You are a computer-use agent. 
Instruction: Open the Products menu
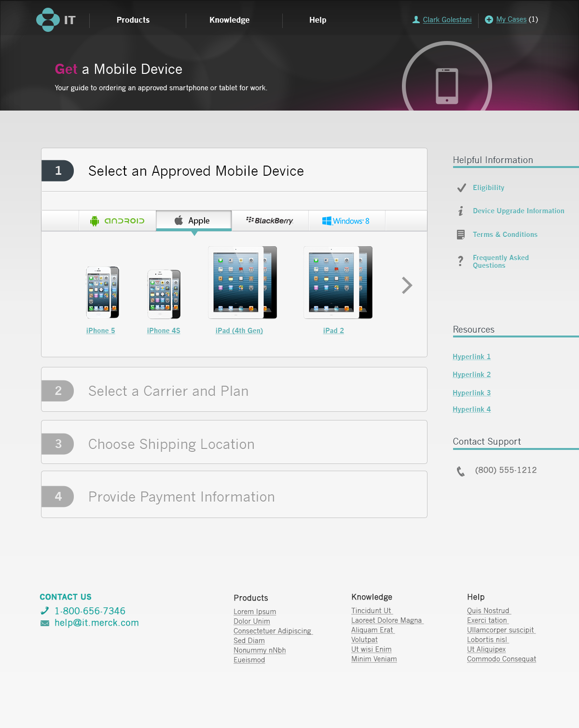pos(133,20)
